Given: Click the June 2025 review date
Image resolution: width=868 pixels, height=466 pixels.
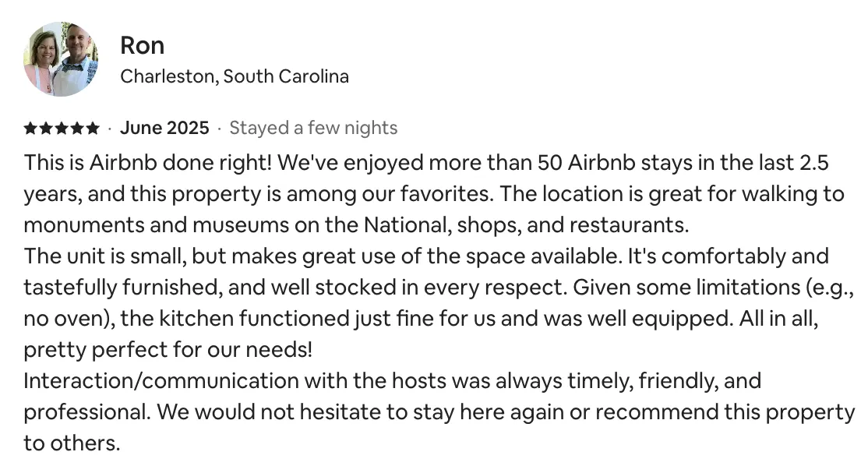Looking at the screenshot, I should [x=164, y=128].
